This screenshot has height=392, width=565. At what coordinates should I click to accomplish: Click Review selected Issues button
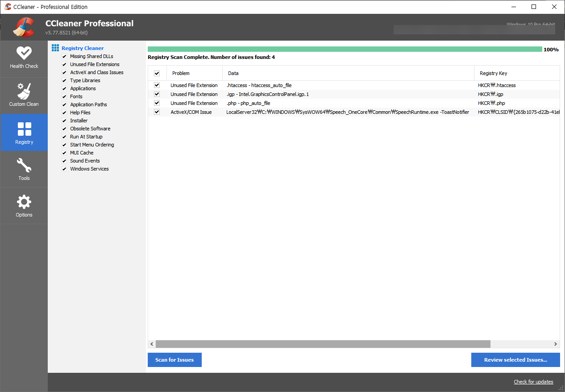click(x=515, y=360)
